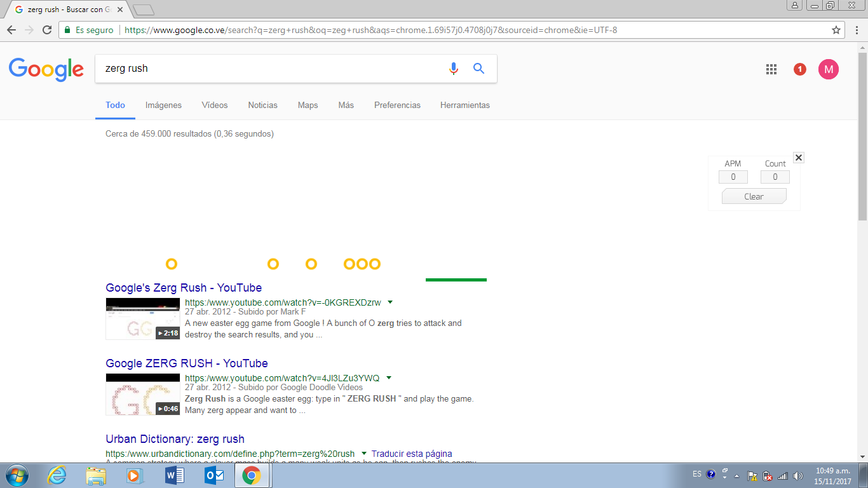Click the ES language indicator

point(697,474)
